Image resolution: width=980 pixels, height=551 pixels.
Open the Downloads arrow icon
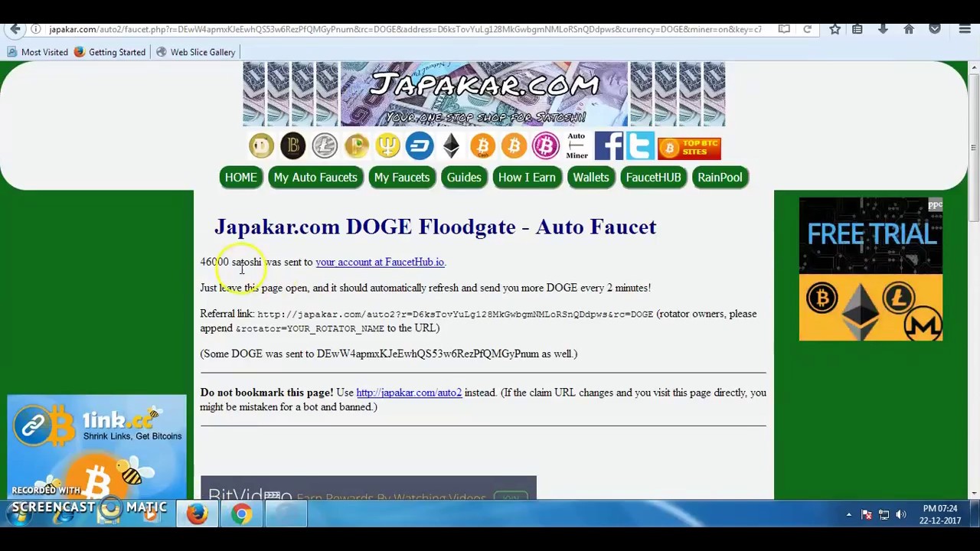point(883,29)
